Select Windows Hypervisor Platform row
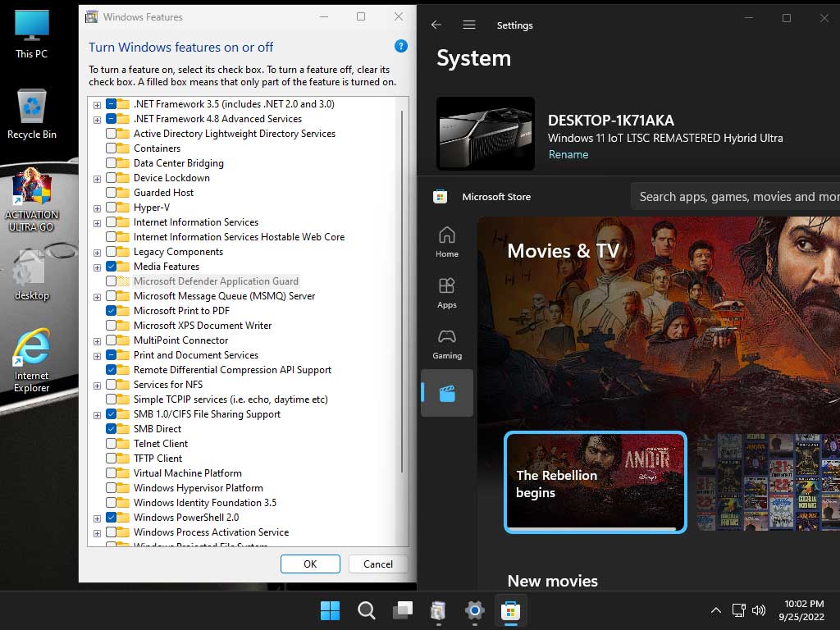The image size is (840, 630). (x=199, y=487)
